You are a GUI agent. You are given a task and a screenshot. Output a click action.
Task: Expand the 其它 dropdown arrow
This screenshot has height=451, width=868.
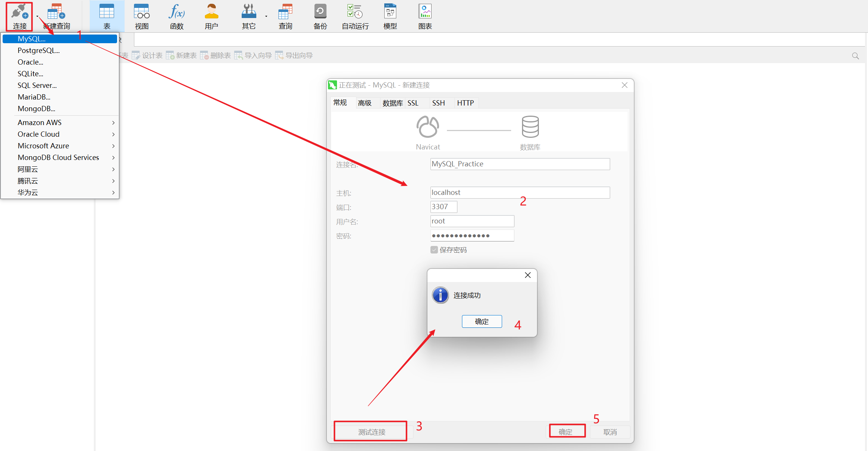266,17
